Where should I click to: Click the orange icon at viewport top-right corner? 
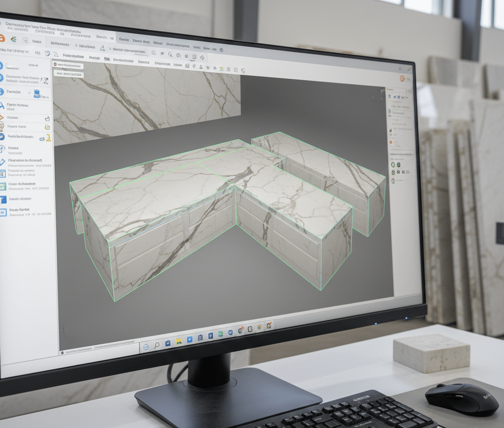402,79
